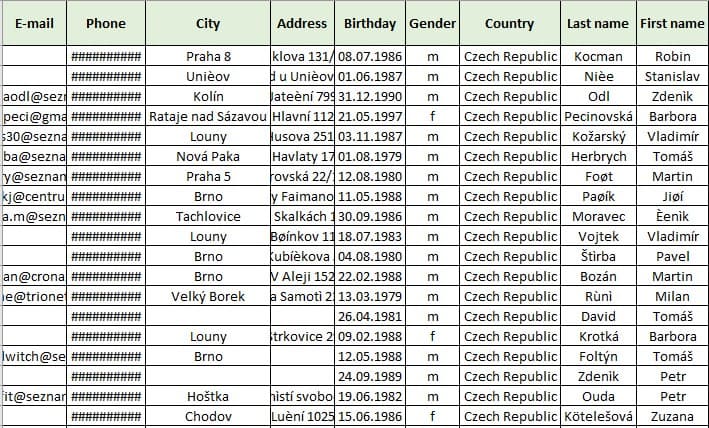Click the First name header cell

(x=672, y=23)
